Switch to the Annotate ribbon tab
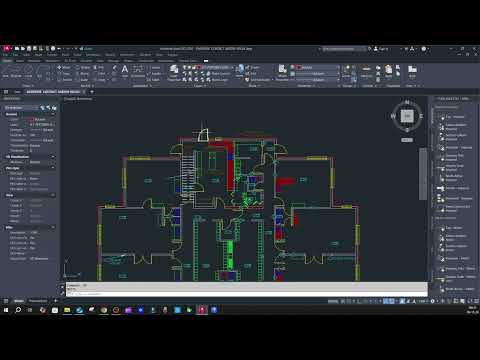This screenshot has width=480, height=360. pyautogui.click(x=34, y=61)
